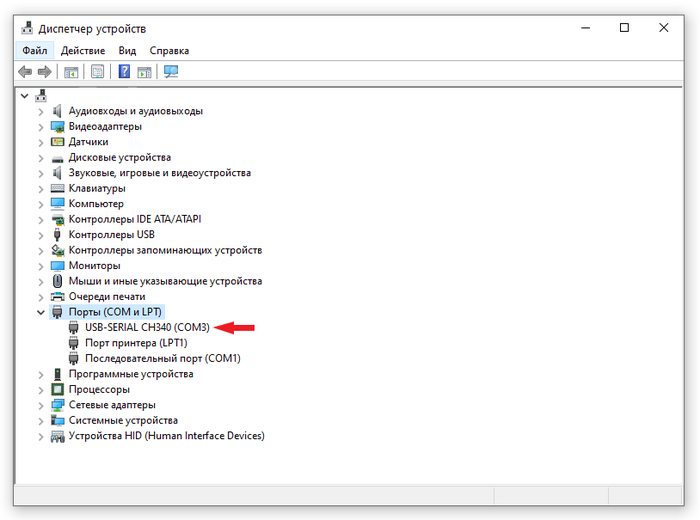
Task: Click port icon beside Порт принтера (LPT1)
Action: coord(74,343)
